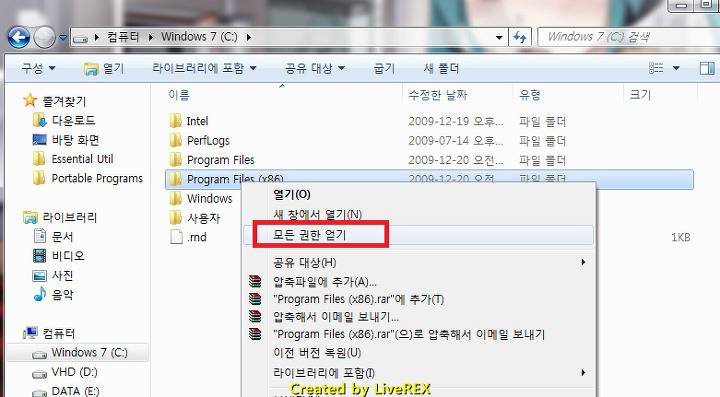The image size is (720, 397).
Task: Click Intel modified date 2009-12-19
Action: 456,121
